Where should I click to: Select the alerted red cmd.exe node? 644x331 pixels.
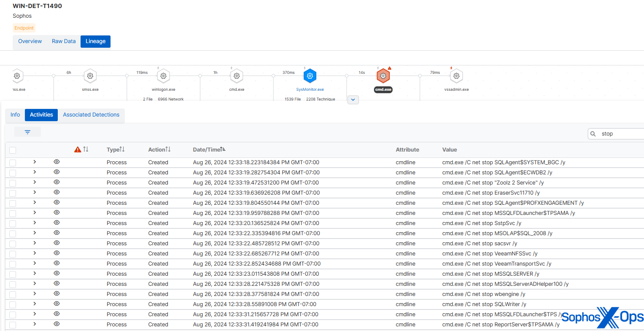[383, 76]
